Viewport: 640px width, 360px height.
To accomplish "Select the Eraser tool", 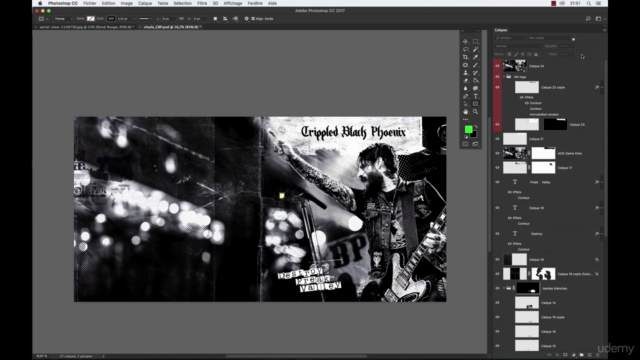I will (x=465, y=80).
